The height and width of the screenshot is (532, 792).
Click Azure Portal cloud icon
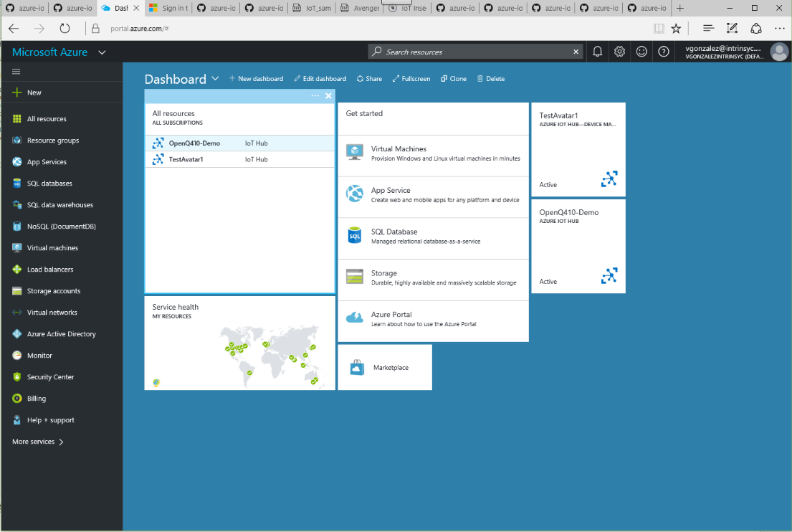[355, 318]
